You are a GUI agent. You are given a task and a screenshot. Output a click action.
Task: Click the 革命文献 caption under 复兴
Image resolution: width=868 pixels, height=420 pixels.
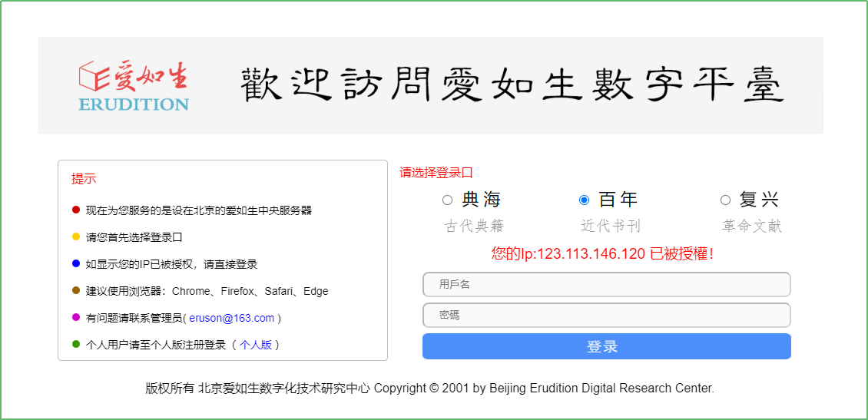752,227
